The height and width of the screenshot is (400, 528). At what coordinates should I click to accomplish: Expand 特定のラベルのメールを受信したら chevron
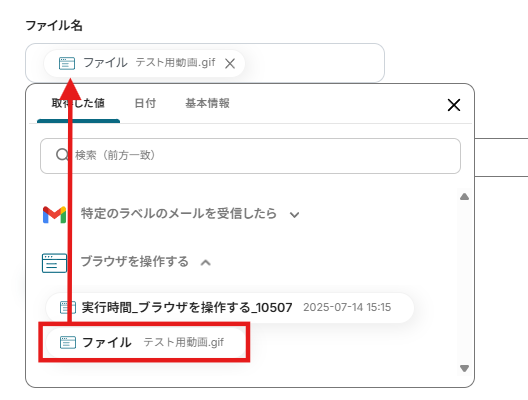(x=294, y=214)
